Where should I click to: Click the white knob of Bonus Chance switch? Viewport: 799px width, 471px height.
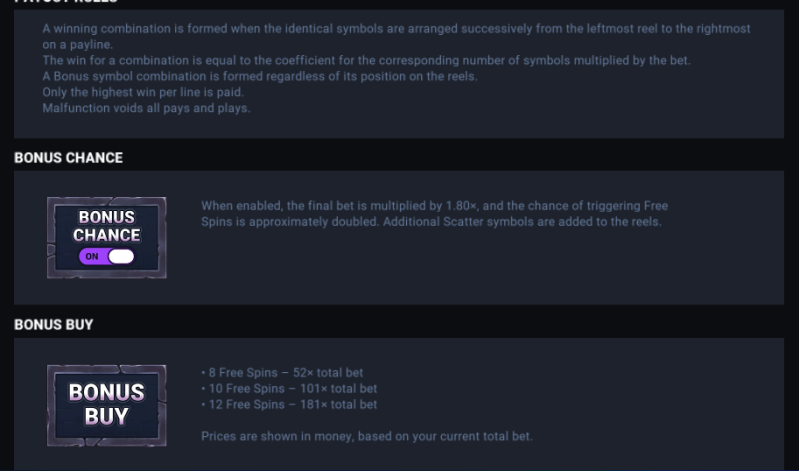click(121, 257)
